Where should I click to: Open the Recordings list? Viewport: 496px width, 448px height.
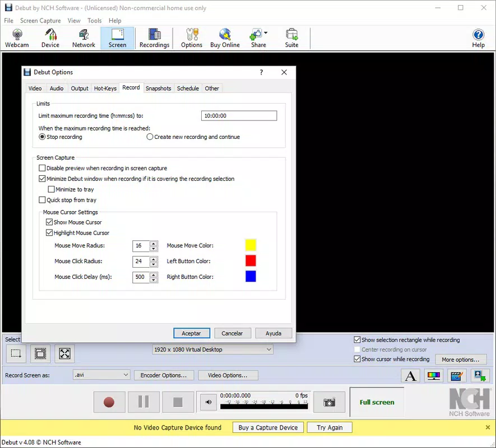[x=154, y=38]
